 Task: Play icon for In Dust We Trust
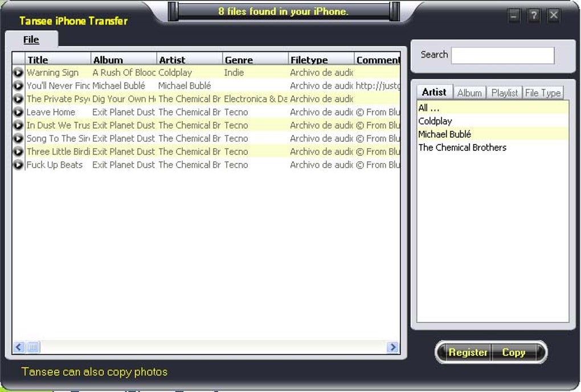pyautogui.click(x=18, y=125)
